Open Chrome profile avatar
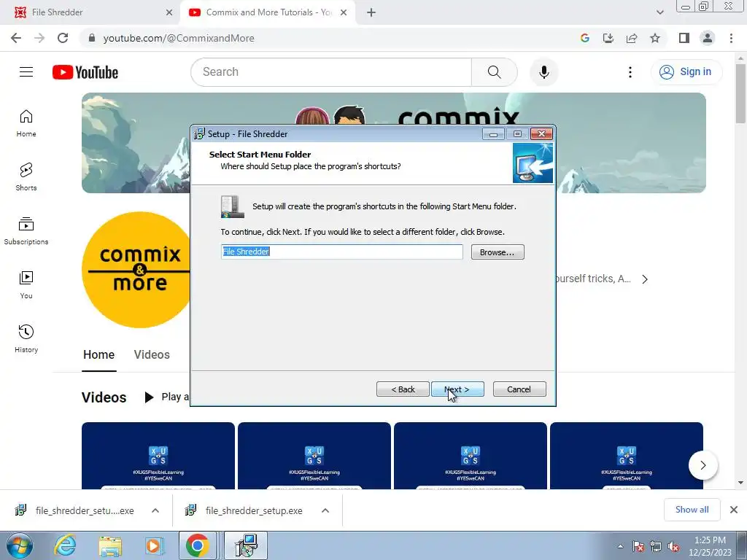The image size is (747, 560). pos(708,38)
